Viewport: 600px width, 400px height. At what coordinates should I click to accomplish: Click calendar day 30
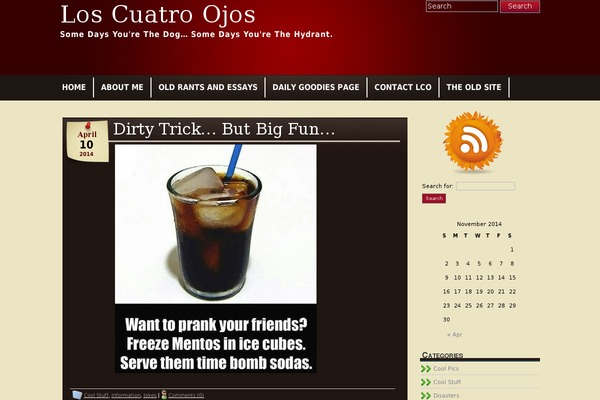point(447,320)
